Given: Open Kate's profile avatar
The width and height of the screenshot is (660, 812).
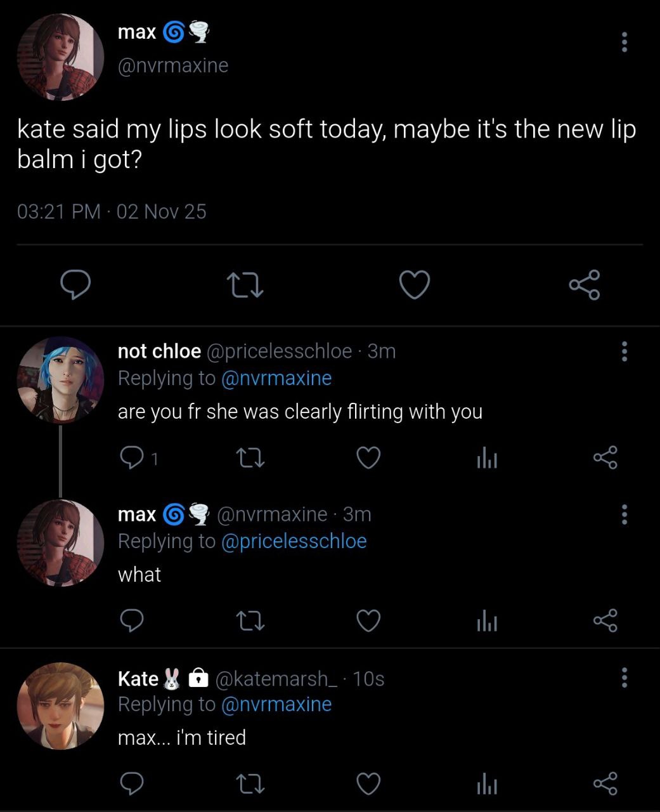Looking at the screenshot, I should click(x=60, y=706).
